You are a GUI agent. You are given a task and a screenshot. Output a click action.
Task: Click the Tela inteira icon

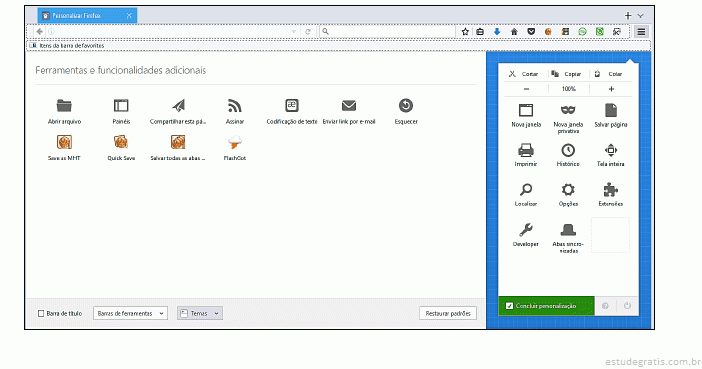611,150
